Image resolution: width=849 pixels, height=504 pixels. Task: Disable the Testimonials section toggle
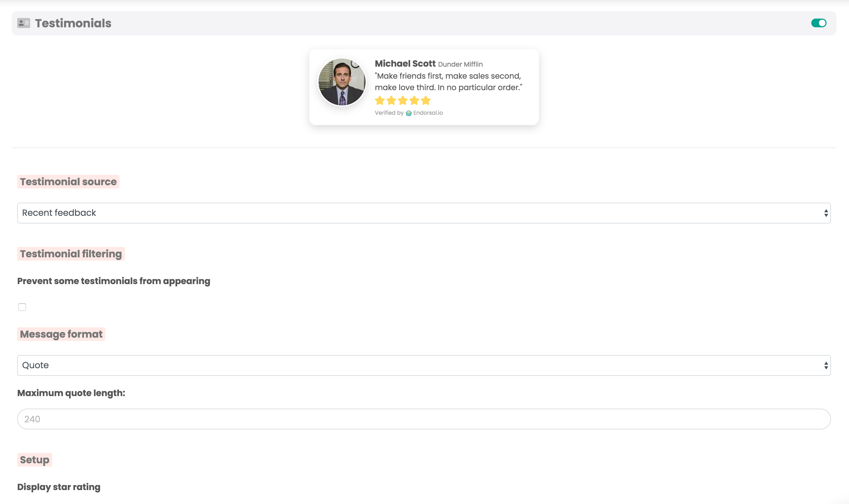[819, 23]
